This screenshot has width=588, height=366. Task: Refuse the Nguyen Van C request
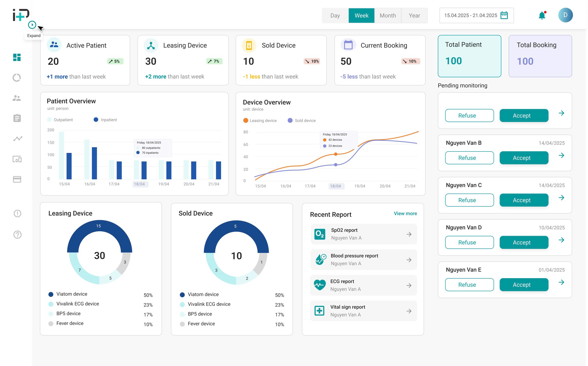coord(469,200)
